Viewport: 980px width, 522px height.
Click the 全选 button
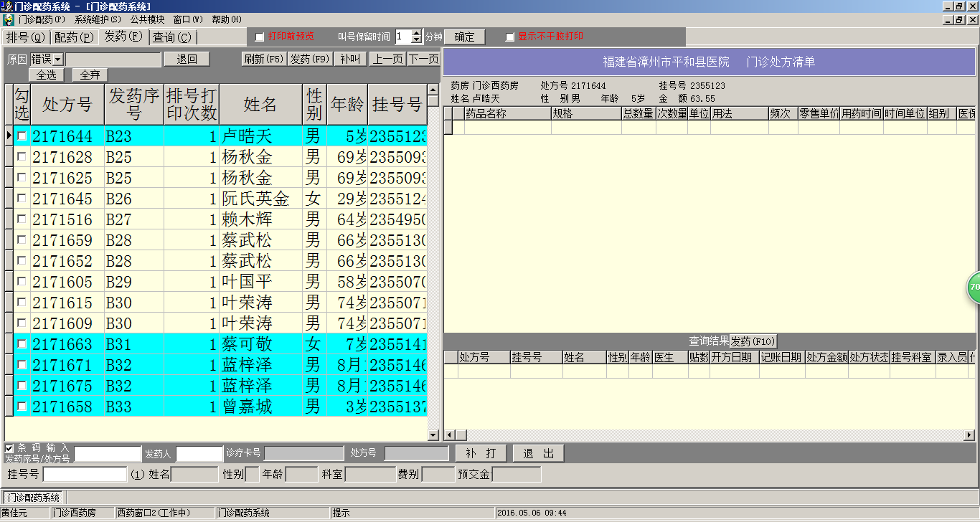[47, 75]
